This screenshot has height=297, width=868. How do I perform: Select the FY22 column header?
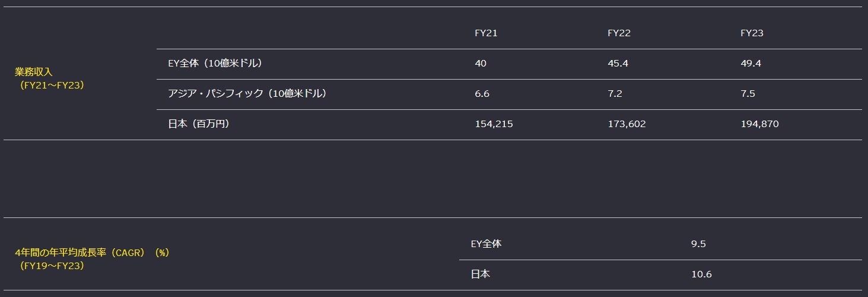pyautogui.click(x=619, y=33)
